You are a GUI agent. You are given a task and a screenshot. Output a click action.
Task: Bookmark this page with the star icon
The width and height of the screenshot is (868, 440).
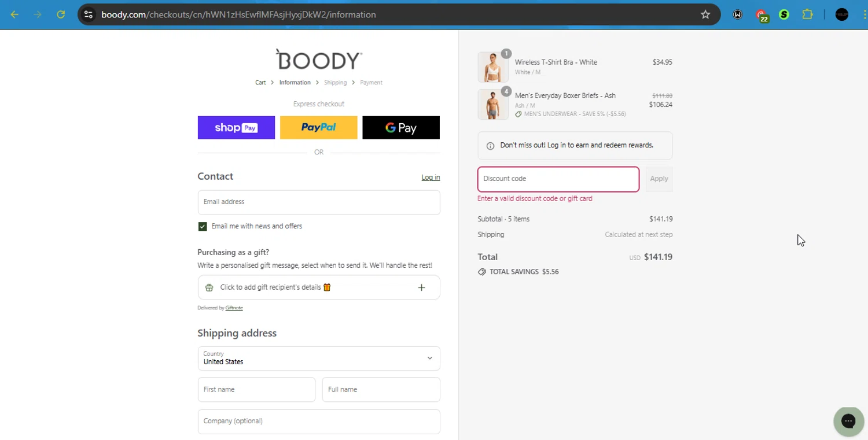point(705,14)
